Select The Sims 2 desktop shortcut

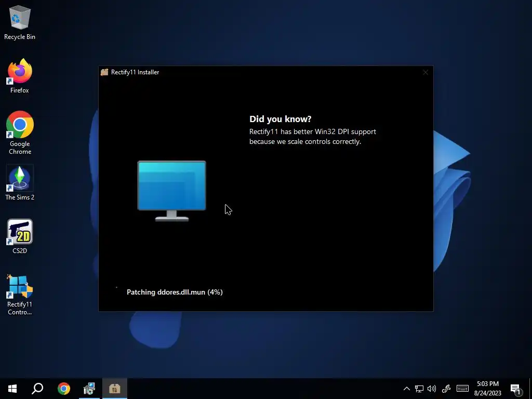[x=20, y=182]
